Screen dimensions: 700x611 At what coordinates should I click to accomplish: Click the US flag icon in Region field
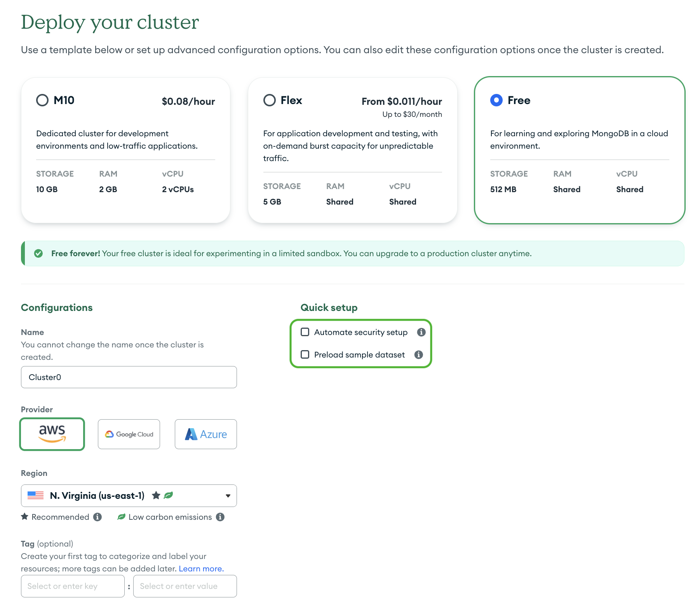coord(35,496)
